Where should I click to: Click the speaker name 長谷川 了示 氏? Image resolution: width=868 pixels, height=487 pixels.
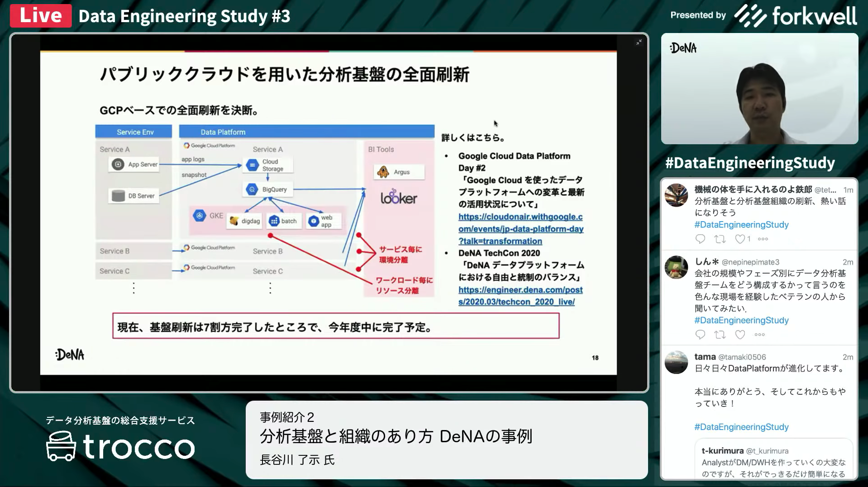(x=297, y=460)
